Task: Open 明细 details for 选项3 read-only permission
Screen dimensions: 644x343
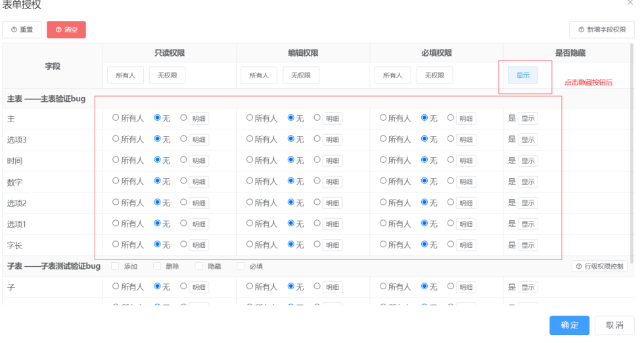Action: click(x=199, y=140)
